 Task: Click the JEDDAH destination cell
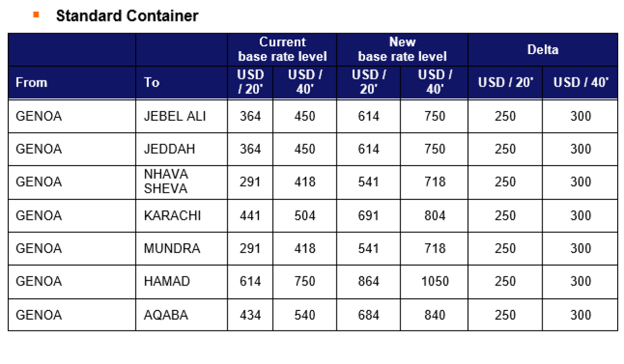click(x=181, y=149)
